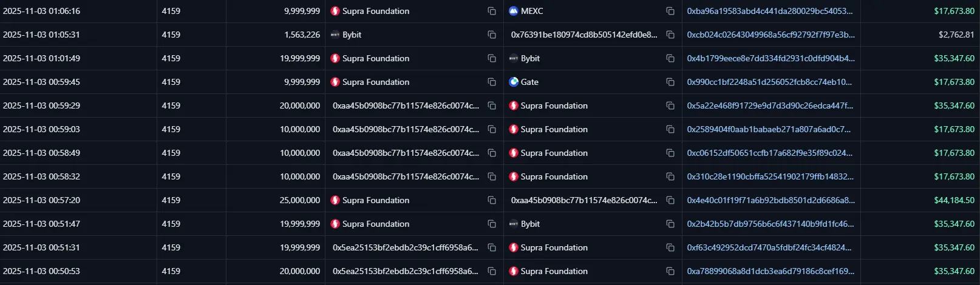Copy Bybit sender address in 01:05:31 row

click(x=492, y=35)
